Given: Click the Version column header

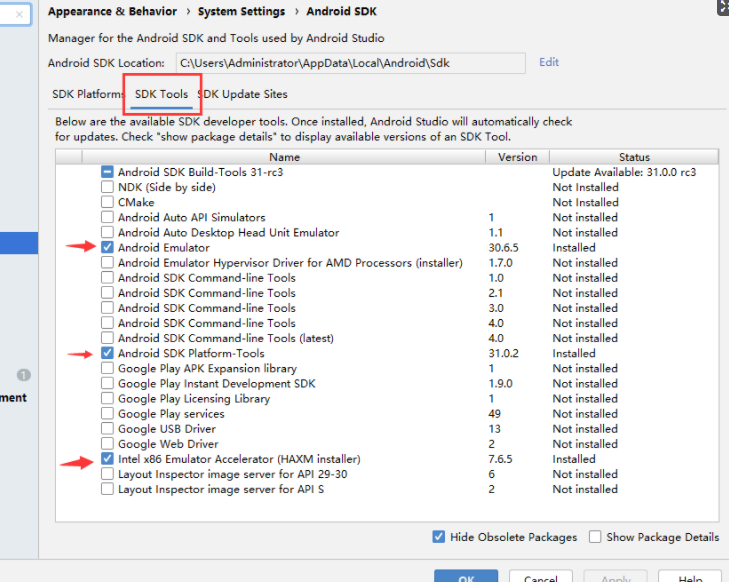Looking at the screenshot, I should 517,157.
